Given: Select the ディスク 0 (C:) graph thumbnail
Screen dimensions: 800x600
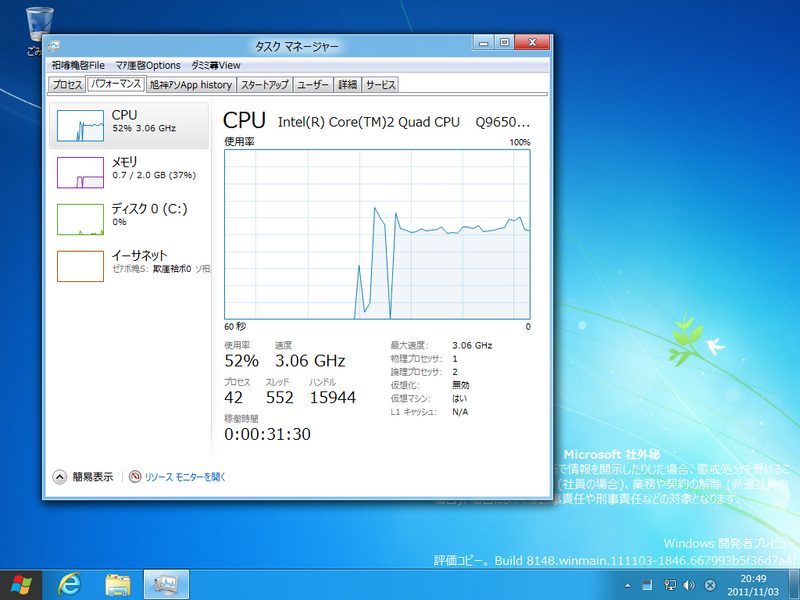Looking at the screenshot, I should tap(80, 219).
